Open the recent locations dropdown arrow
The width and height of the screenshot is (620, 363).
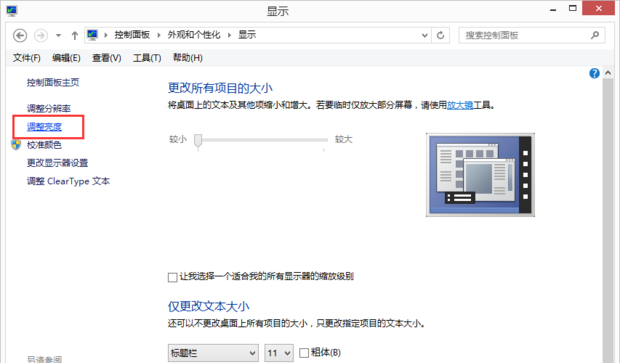click(58, 36)
